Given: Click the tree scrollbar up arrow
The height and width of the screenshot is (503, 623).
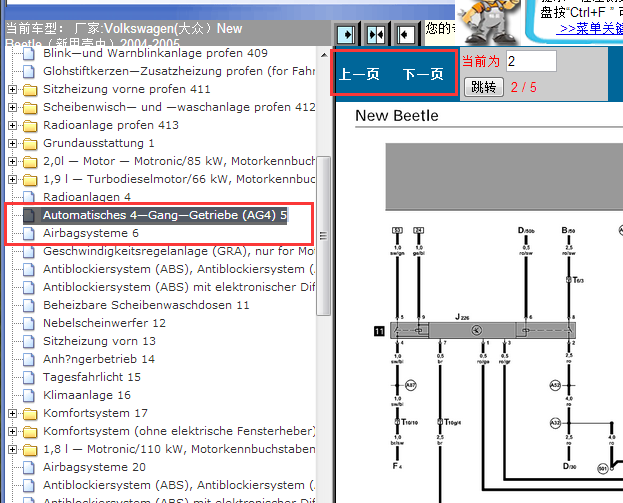Looking at the screenshot, I should (x=324, y=54).
